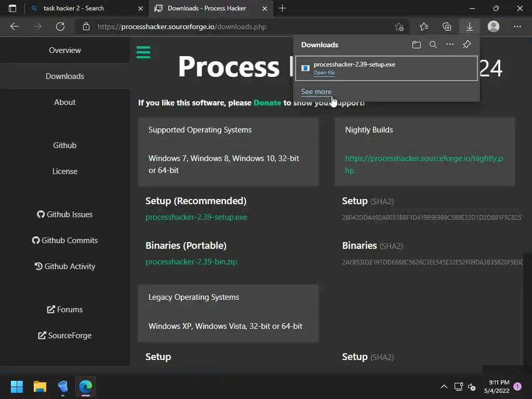The height and width of the screenshot is (399, 532).
Task: Open the Favorites list button
Action: tap(424, 26)
